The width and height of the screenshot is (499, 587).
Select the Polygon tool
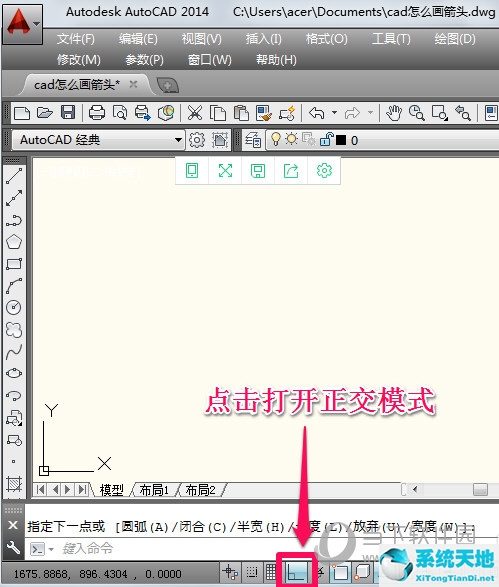coord(14,242)
